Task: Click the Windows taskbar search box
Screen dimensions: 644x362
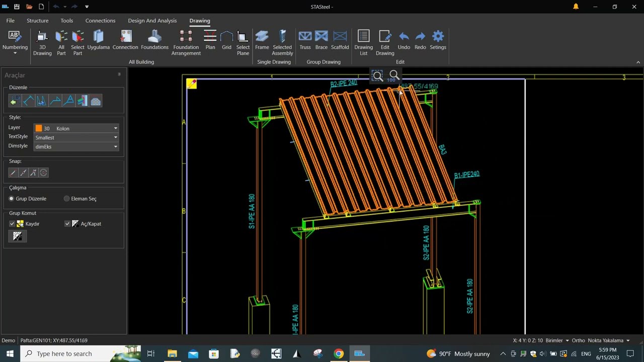Action: [x=65, y=353]
